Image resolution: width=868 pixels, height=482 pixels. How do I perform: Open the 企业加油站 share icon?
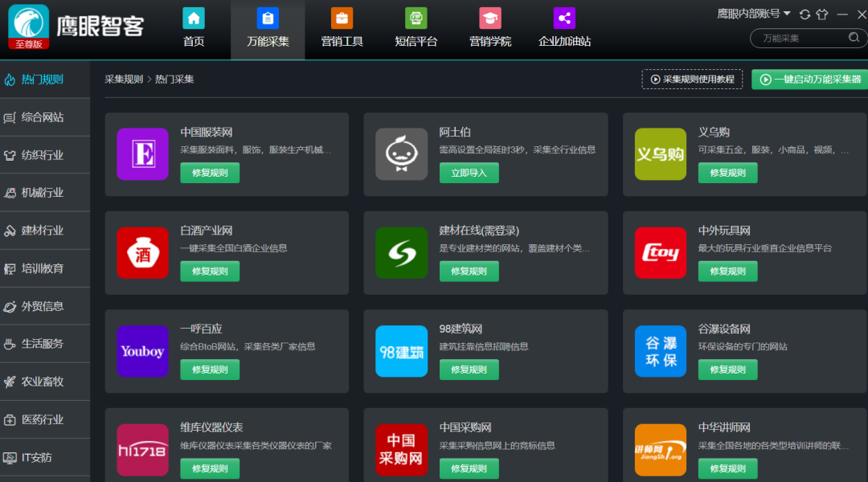(564, 18)
